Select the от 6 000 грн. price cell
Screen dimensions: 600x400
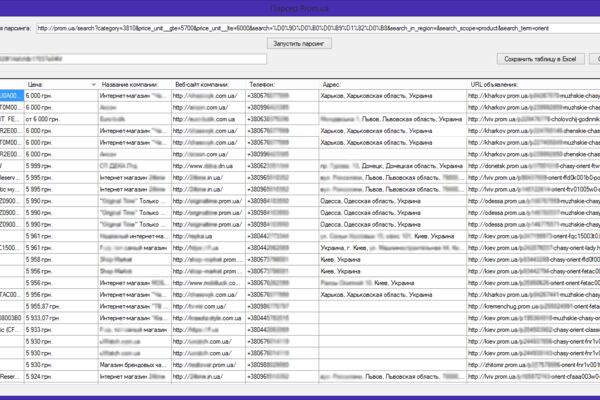pos(61,119)
